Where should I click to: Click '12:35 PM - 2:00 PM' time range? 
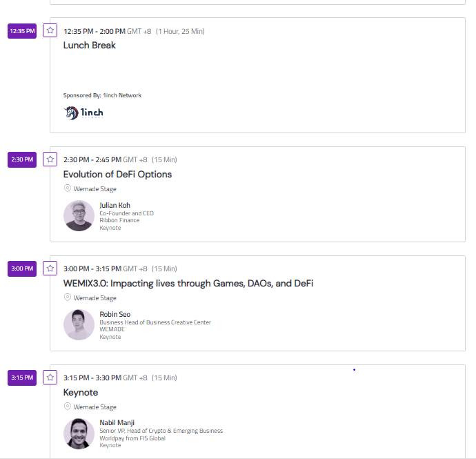[95, 31]
